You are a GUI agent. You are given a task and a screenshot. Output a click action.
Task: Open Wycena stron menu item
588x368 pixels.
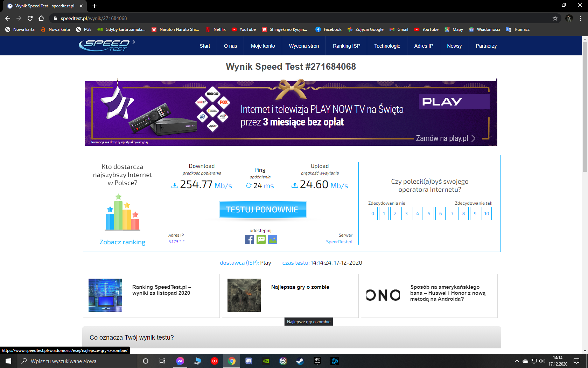pyautogui.click(x=304, y=46)
